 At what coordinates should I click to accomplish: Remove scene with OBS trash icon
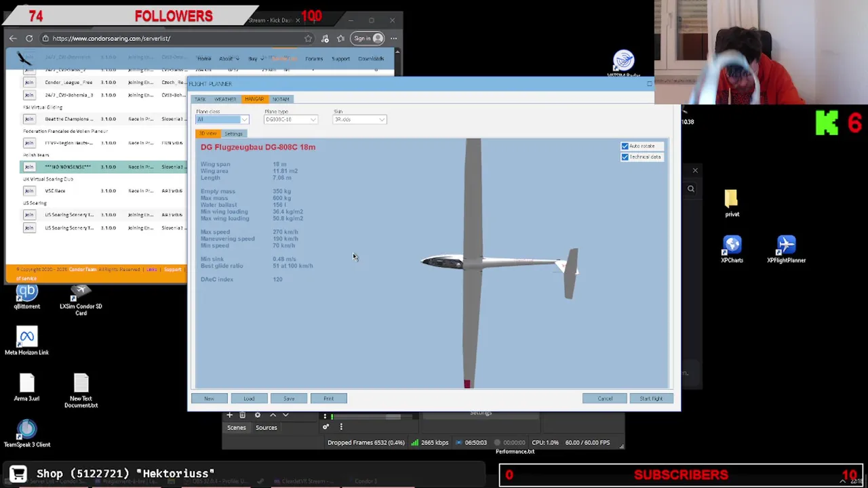tap(243, 415)
